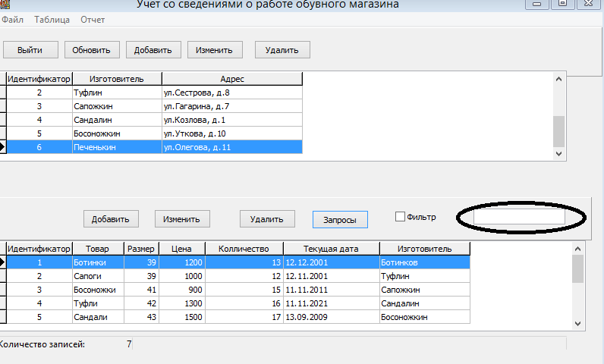The height and width of the screenshot is (364, 604).
Task: Click address cell ул.Гагарина, д.7
Action: coord(232,106)
